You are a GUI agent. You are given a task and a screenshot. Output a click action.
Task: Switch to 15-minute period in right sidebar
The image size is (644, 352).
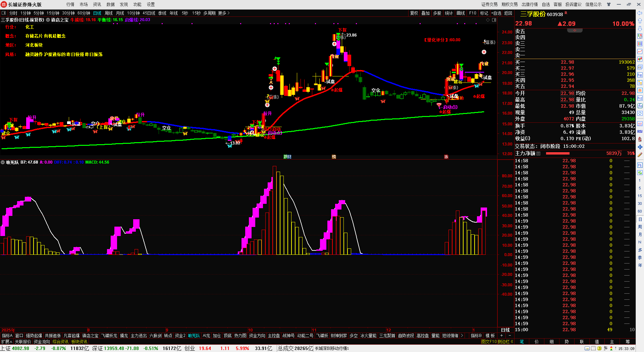pos(640,196)
